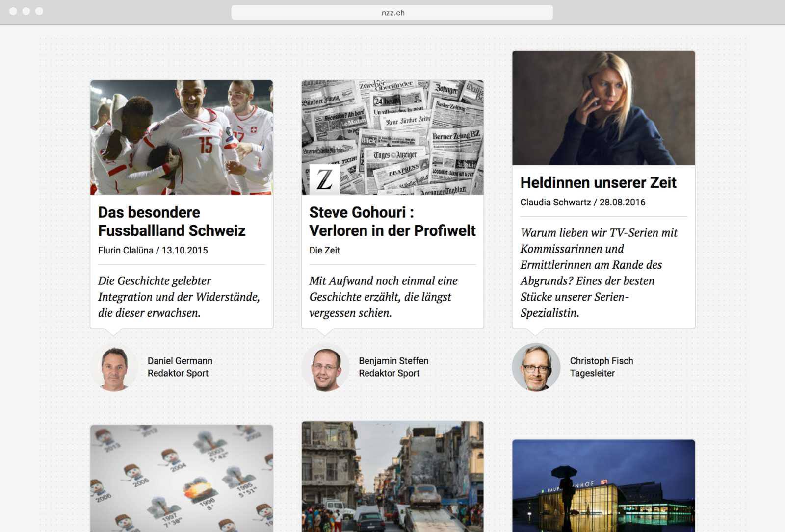Click Christoph Fisch's avatar photo
Screen dimensions: 785x532
[x=536, y=367]
